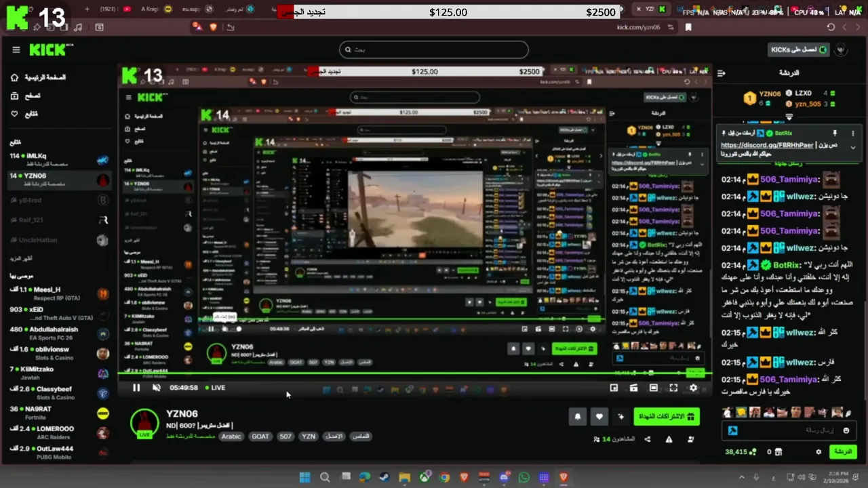868x488 pixels.
Task: Reload the page in browser toolbar
Action: (x=831, y=27)
